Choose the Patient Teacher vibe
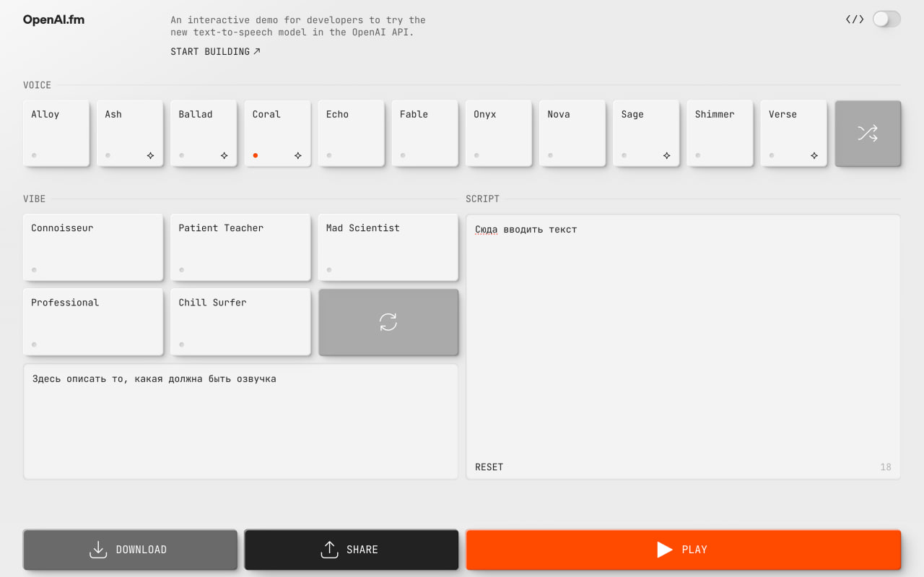 tap(240, 246)
